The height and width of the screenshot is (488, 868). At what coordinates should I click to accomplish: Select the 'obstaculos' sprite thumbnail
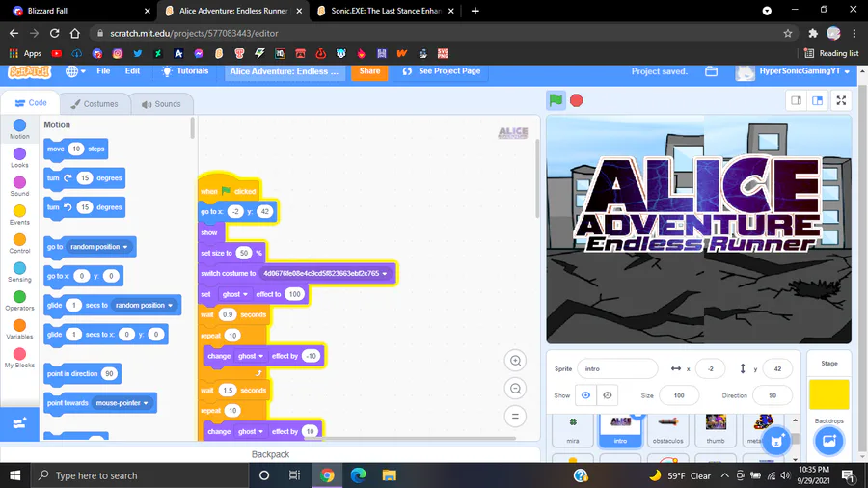(x=667, y=430)
